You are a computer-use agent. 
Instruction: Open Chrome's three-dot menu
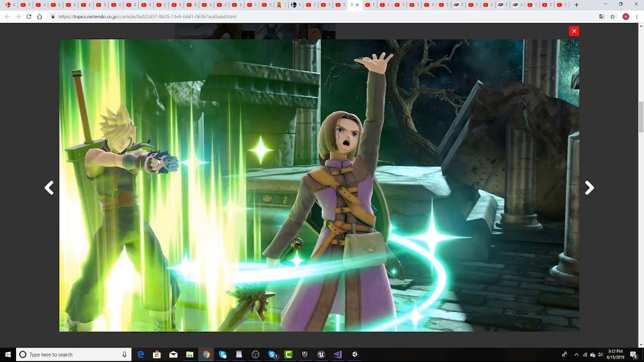click(637, 17)
